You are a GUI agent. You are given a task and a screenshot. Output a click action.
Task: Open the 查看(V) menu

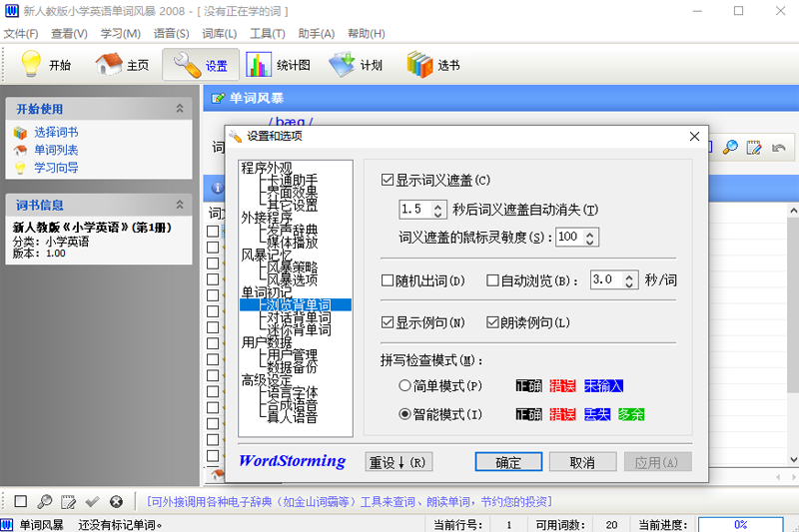click(x=69, y=34)
